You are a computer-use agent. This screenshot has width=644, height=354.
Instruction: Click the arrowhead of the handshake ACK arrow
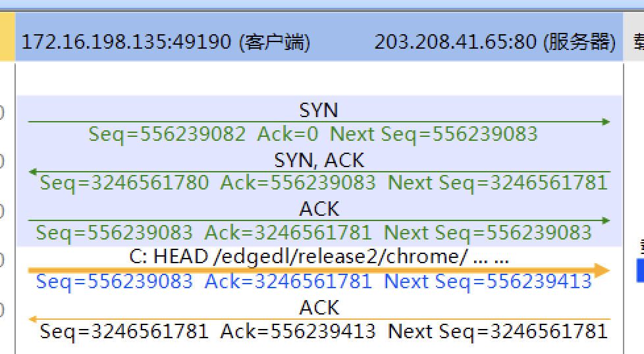(x=606, y=221)
